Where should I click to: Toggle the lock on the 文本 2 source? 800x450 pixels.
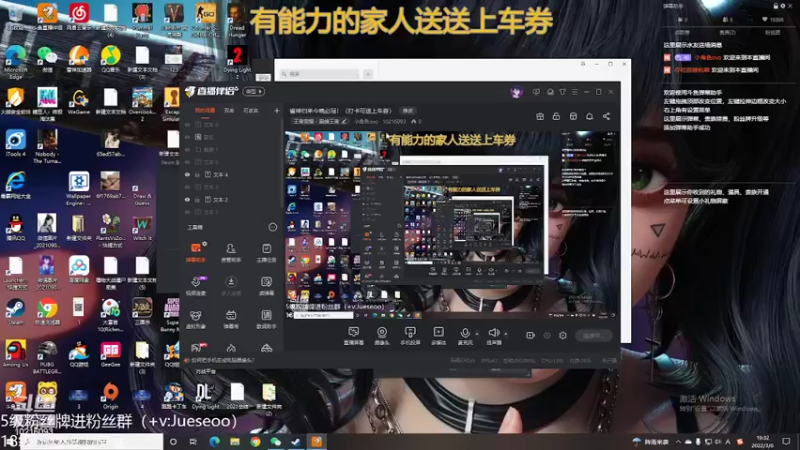(197, 199)
